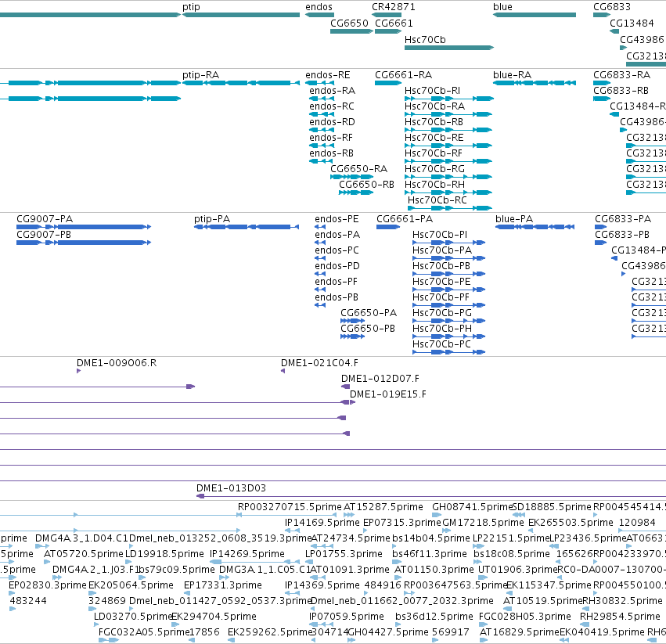Click the "ptip-PA" protein label
The width and height of the screenshot is (666, 644).
pos(212,219)
